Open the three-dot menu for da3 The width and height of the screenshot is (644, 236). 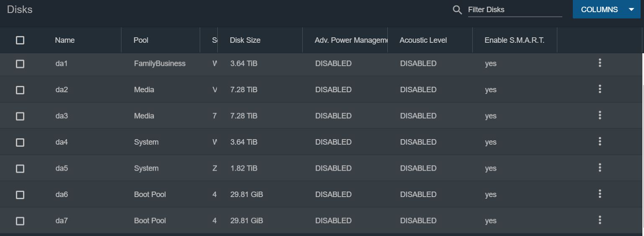(600, 115)
